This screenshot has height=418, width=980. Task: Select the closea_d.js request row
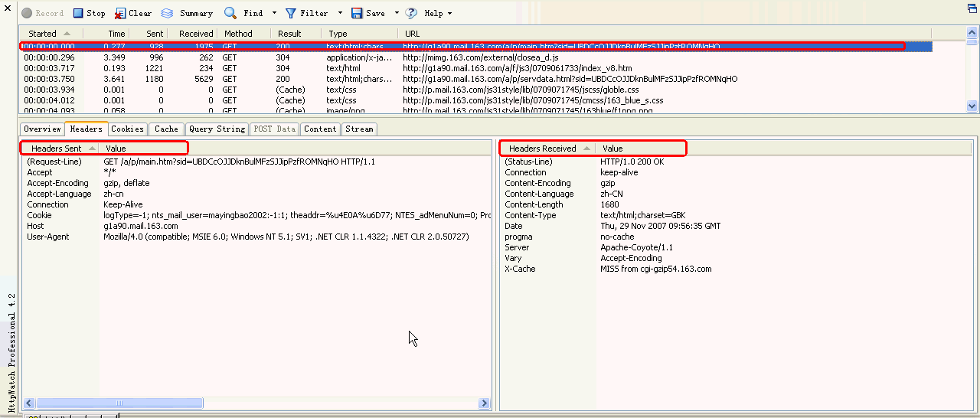pyautogui.click(x=475, y=57)
